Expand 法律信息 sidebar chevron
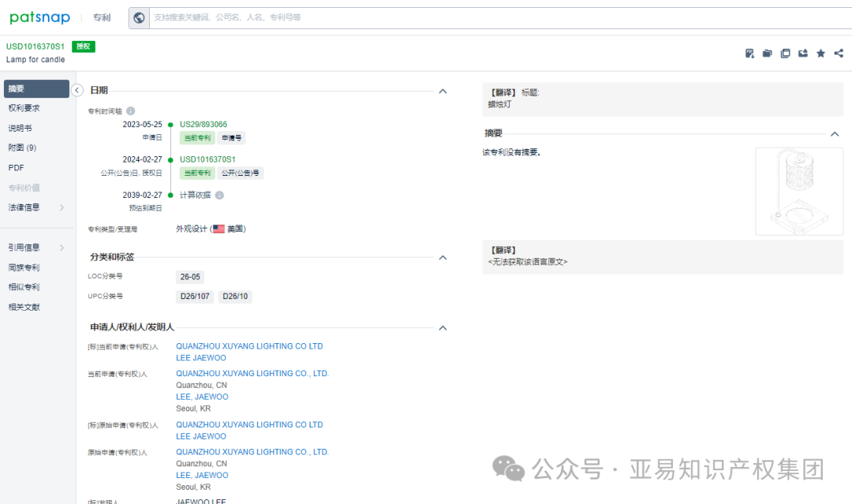 tap(62, 207)
